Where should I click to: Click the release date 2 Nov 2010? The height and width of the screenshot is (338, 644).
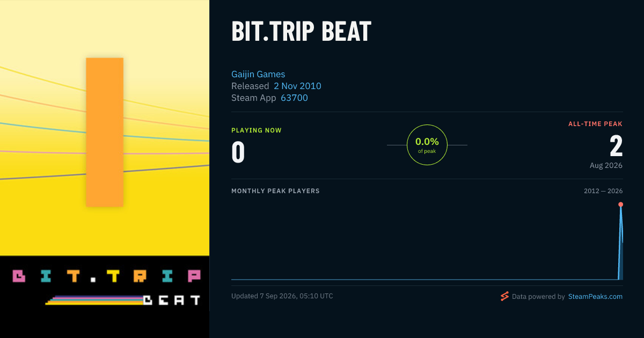[x=297, y=86]
